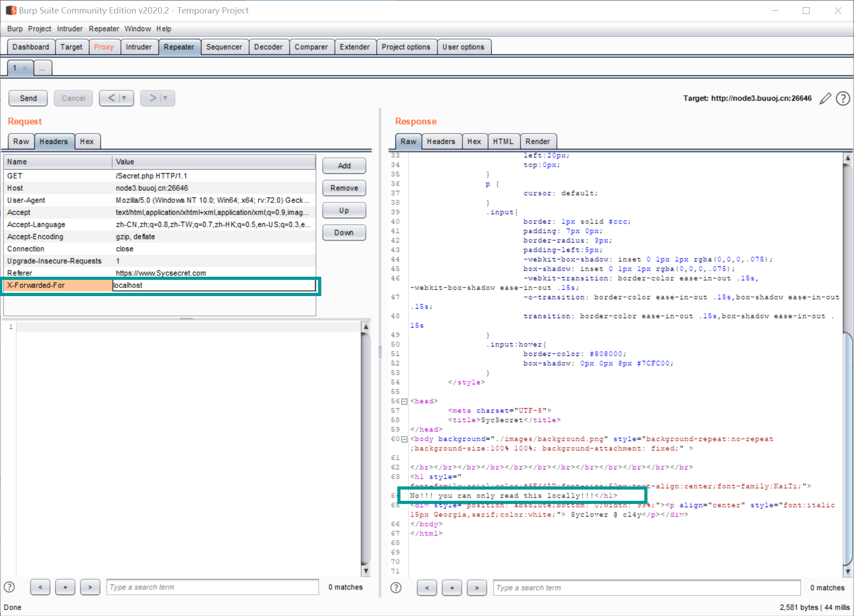Click response search help icon

pos(396,588)
